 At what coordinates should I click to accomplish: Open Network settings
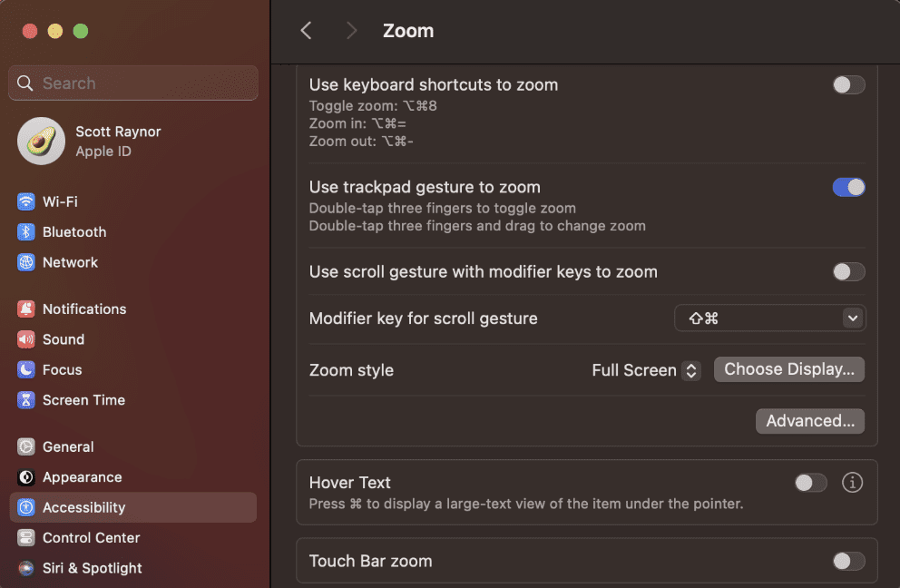point(70,262)
